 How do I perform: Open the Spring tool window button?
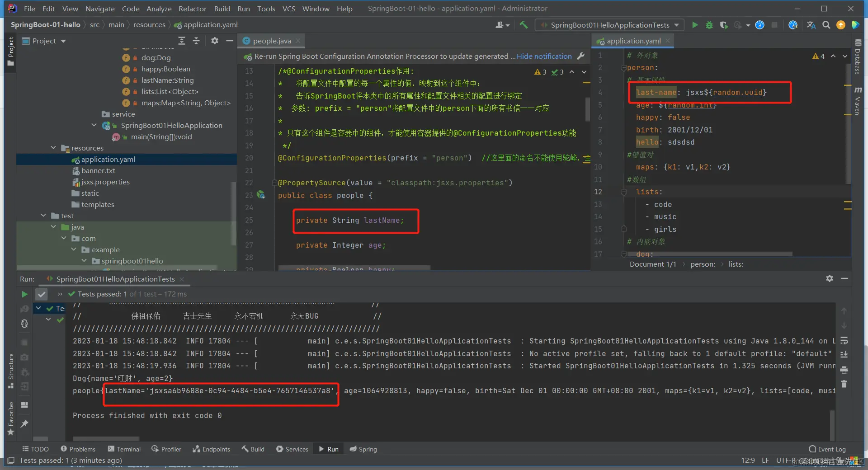[x=363, y=449]
